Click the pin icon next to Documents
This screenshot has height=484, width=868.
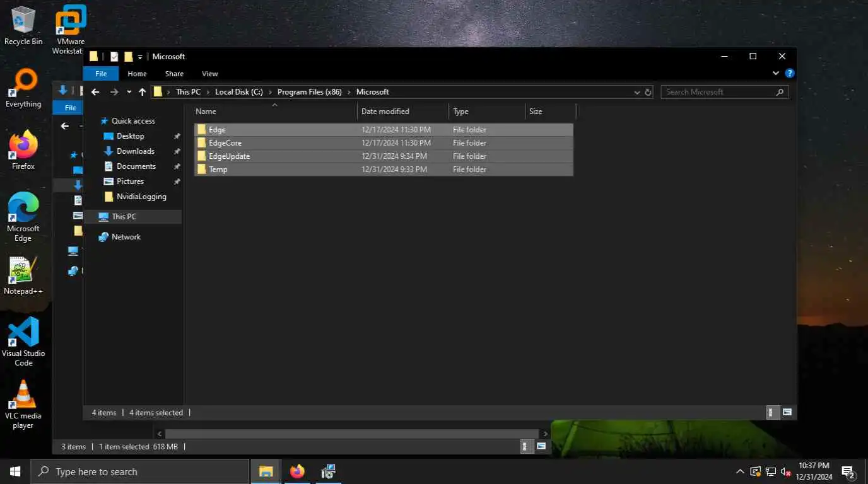177,166
